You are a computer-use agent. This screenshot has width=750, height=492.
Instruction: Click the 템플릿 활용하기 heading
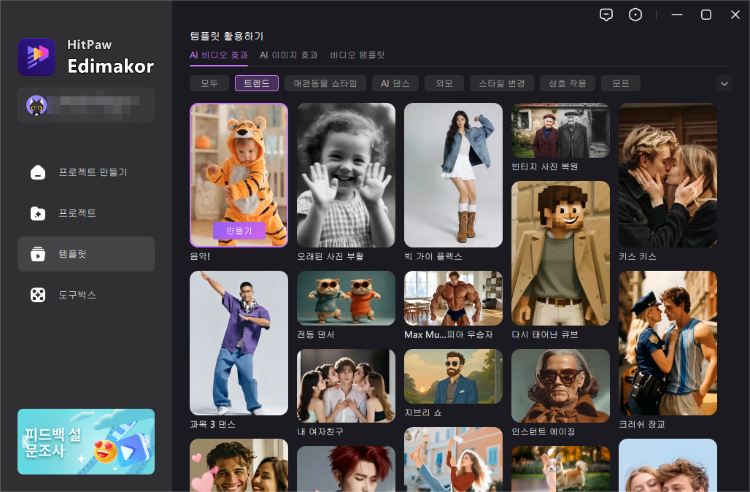click(x=227, y=36)
